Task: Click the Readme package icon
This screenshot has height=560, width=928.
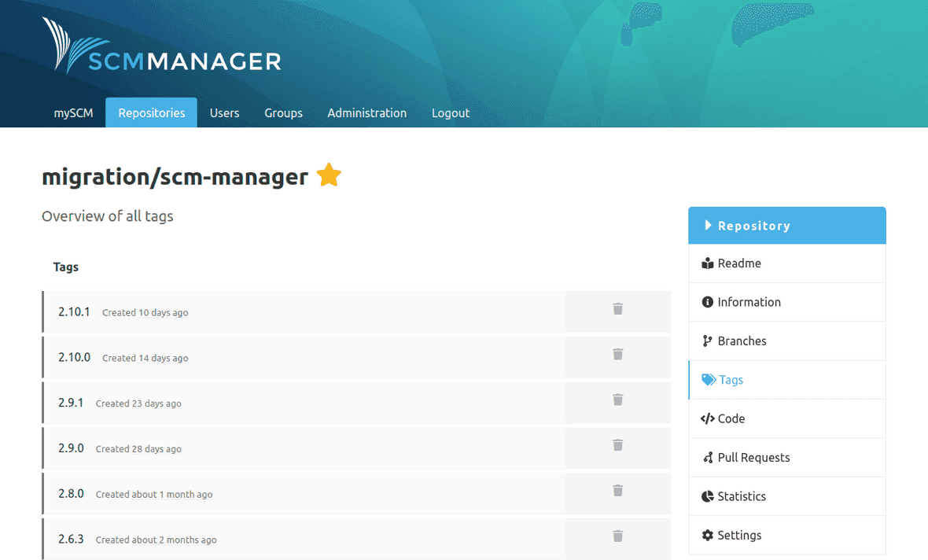Action: (707, 263)
